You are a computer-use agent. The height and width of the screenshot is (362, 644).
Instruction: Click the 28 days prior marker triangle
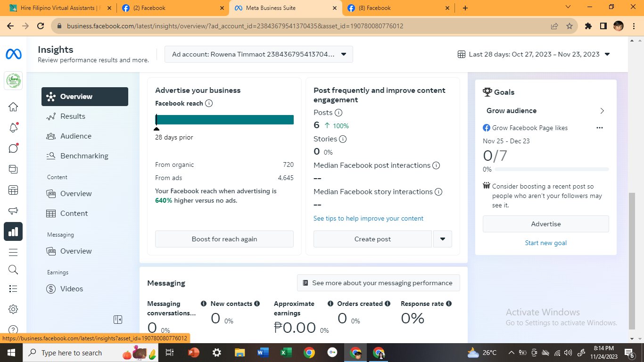[157, 129]
